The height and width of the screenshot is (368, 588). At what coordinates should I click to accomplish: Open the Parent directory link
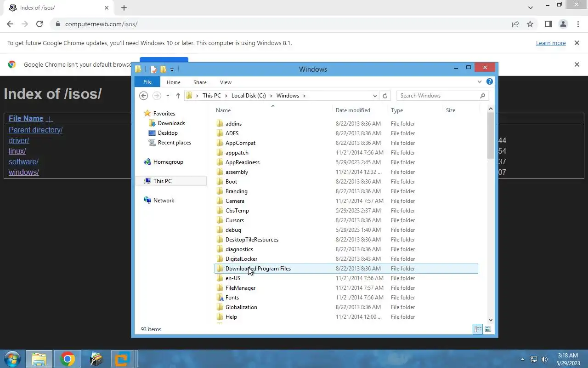pyautogui.click(x=35, y=130)
